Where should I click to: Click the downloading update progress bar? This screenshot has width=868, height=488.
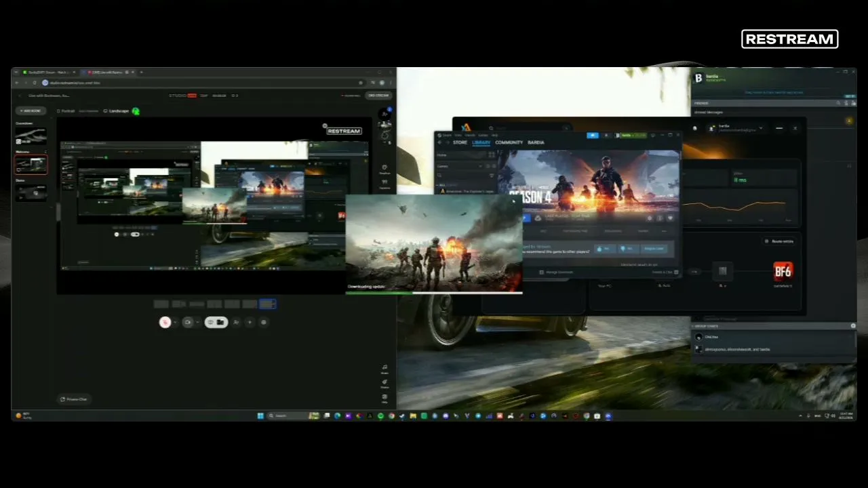coord(434,293)
